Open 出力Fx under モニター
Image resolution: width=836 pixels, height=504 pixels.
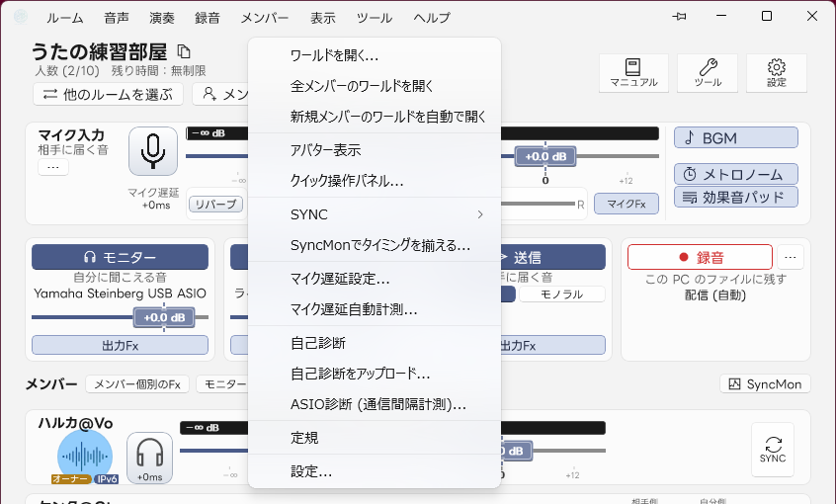tap(120, 345)
